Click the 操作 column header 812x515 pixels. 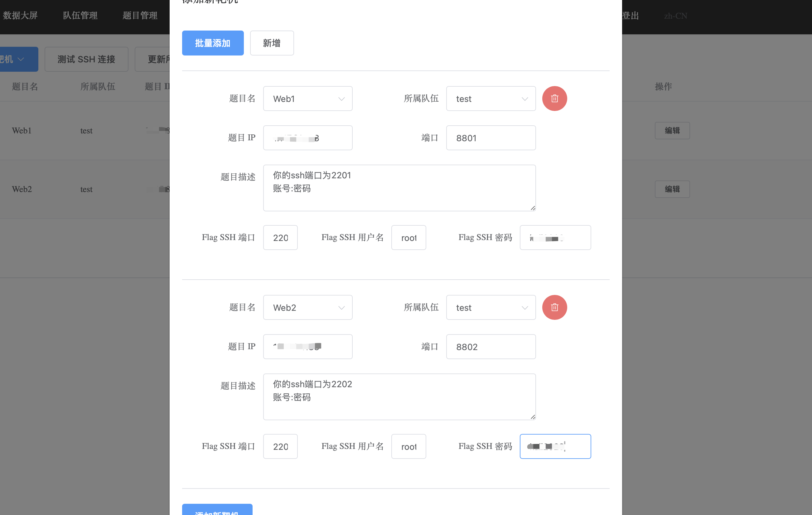[x=663, y=87]
